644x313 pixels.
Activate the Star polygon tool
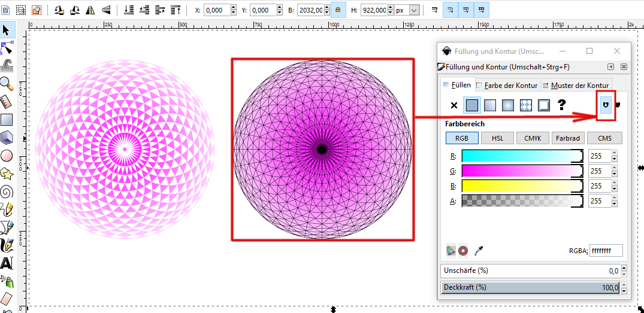(x=7, y=174)
